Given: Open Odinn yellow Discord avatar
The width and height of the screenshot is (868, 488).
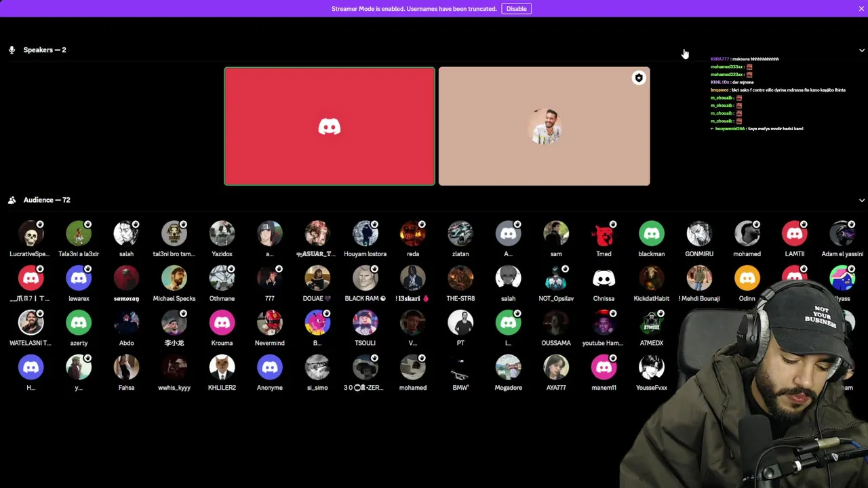Looking at the screenshot, I should (747, 279).
